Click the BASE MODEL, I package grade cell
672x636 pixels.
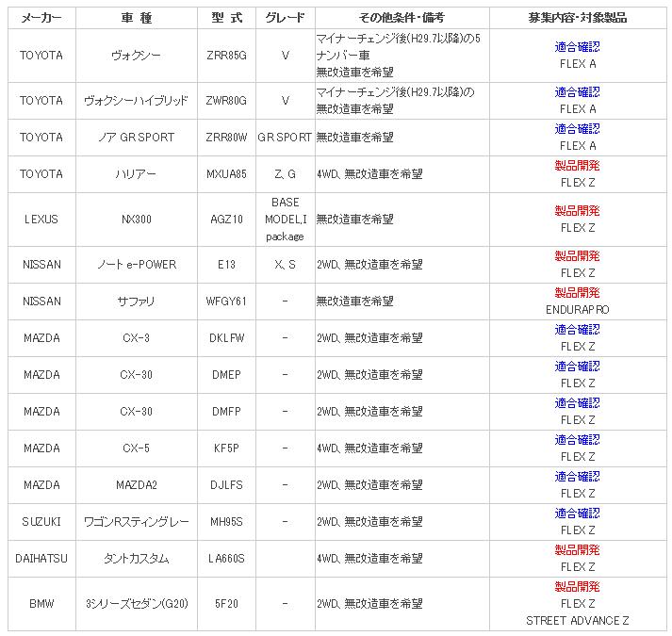[x=285, y=220]
